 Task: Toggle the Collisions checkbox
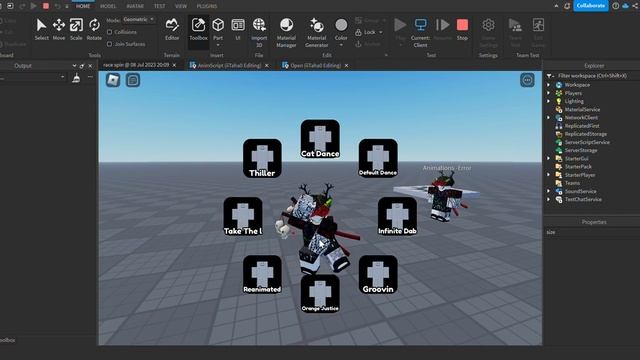(x=109, y=32)
